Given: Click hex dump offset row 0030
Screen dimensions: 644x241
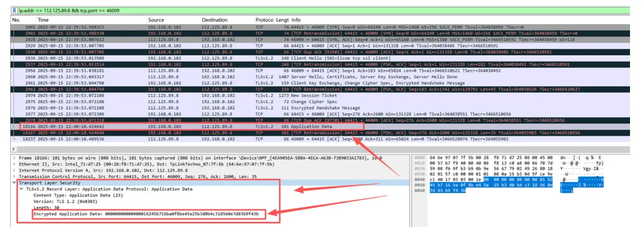Looking at the screenshot, I should pyautogui.click(x=419, y=174).
